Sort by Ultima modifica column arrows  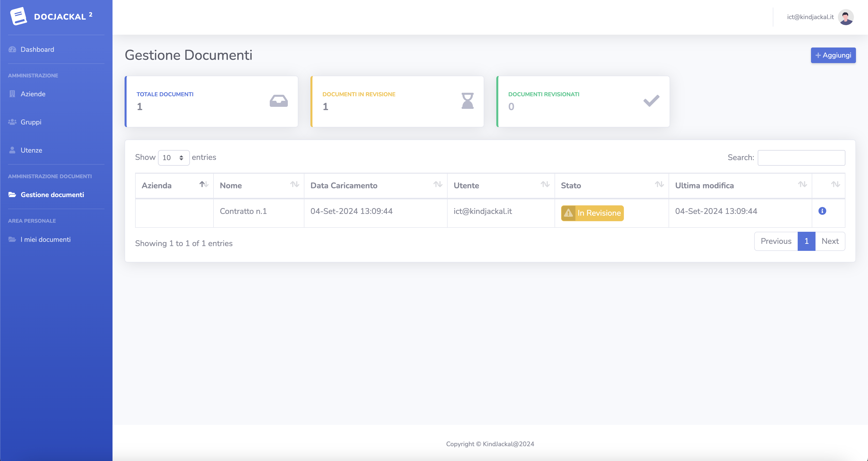click(x=802, y=184)
